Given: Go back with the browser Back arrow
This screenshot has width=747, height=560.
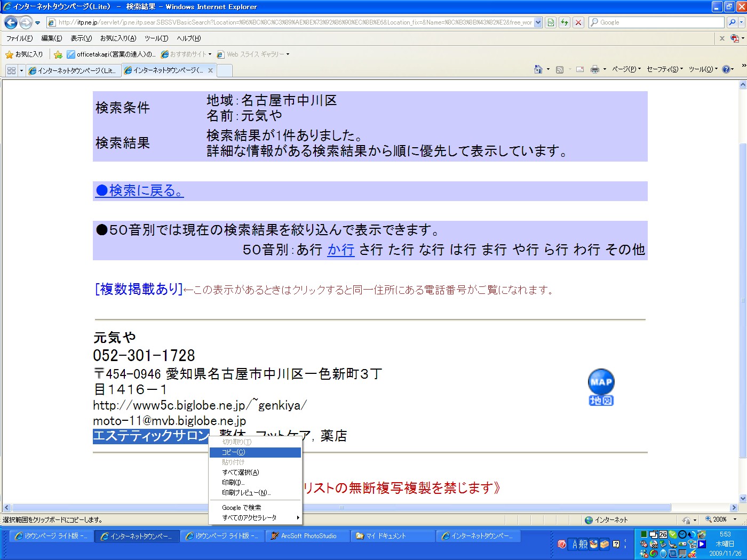Looking at the screenshot, I should click(x=11, y=22).
